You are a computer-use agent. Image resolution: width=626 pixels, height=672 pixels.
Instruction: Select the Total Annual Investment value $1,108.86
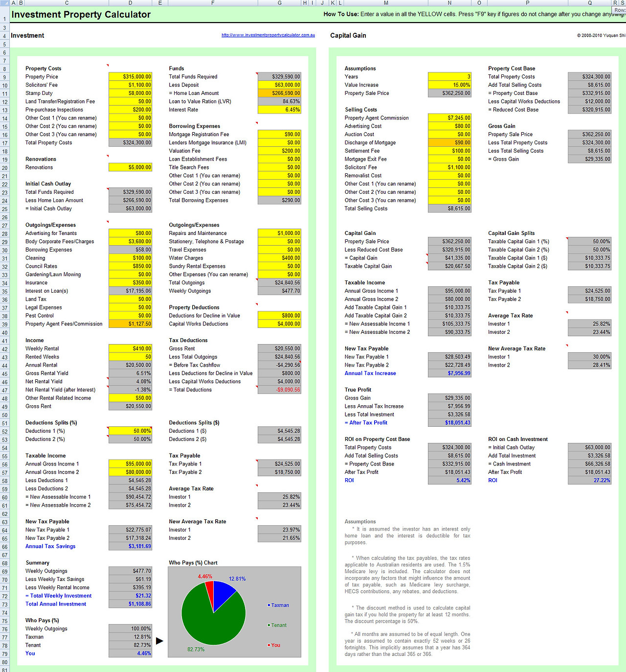(x=130, y=604)
